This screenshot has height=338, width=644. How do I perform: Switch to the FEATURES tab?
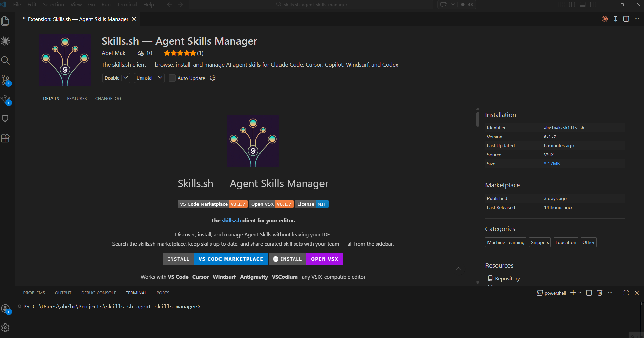pyautogui.click(x=77, y=99)
